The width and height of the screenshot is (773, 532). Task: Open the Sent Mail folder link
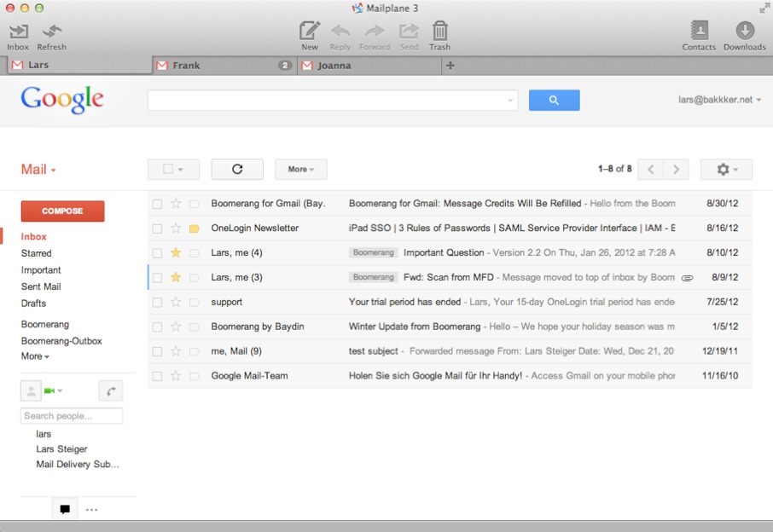tap(40, 286)
